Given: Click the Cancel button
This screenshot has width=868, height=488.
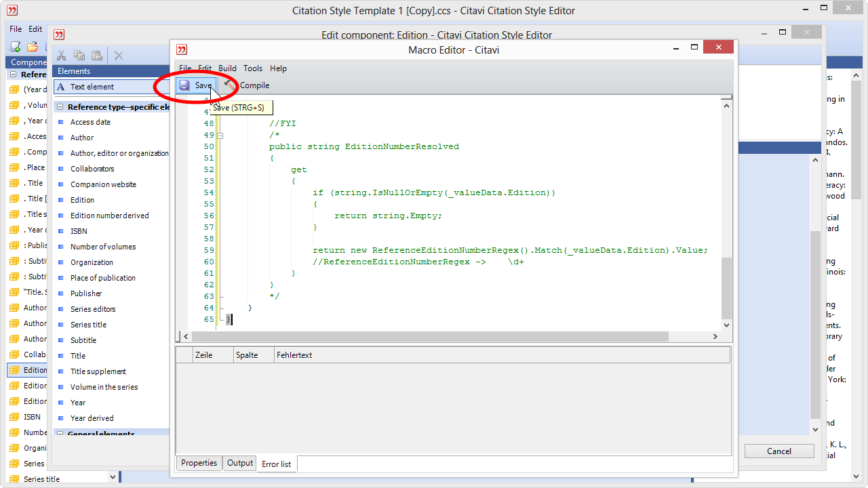Looking at the screenshot, I should pos(779,451).
